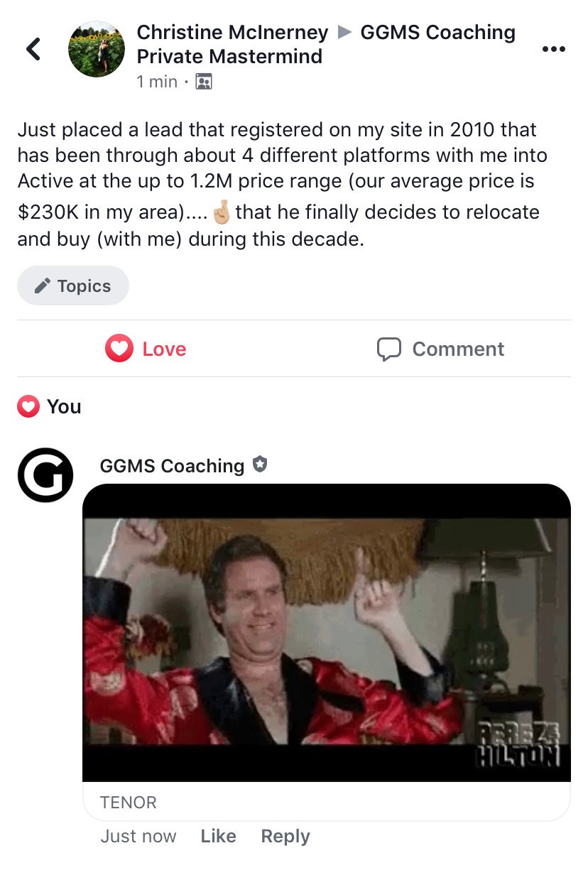The image size is (588, 880).
Task: Reply to the GGMS Coaching comment
Action: click(x=285, y=836)
